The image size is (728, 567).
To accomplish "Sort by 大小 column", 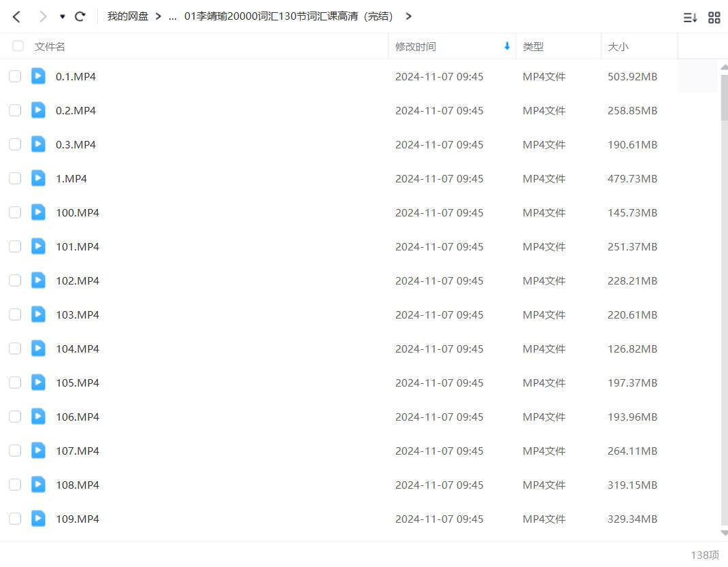I will [618, 46].
